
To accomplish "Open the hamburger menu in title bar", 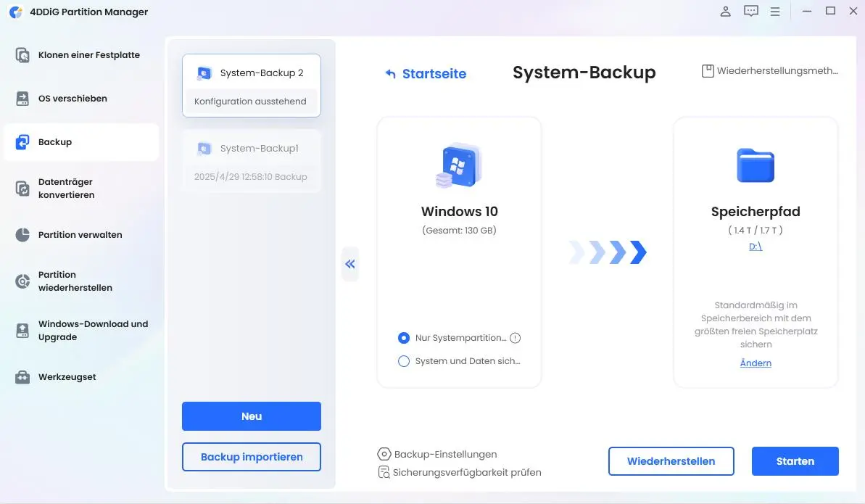I will tap(775, 11).
